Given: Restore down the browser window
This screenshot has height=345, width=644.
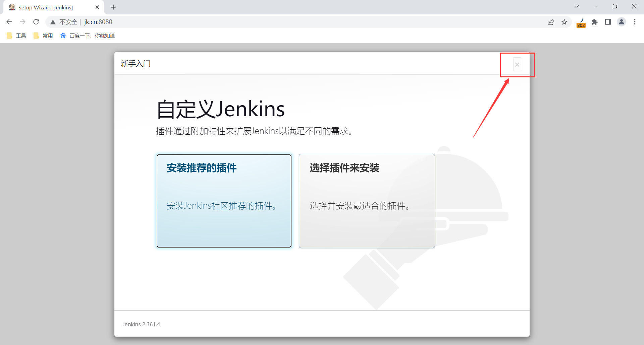Looking at the screenshot, I should tap(615, 6).
